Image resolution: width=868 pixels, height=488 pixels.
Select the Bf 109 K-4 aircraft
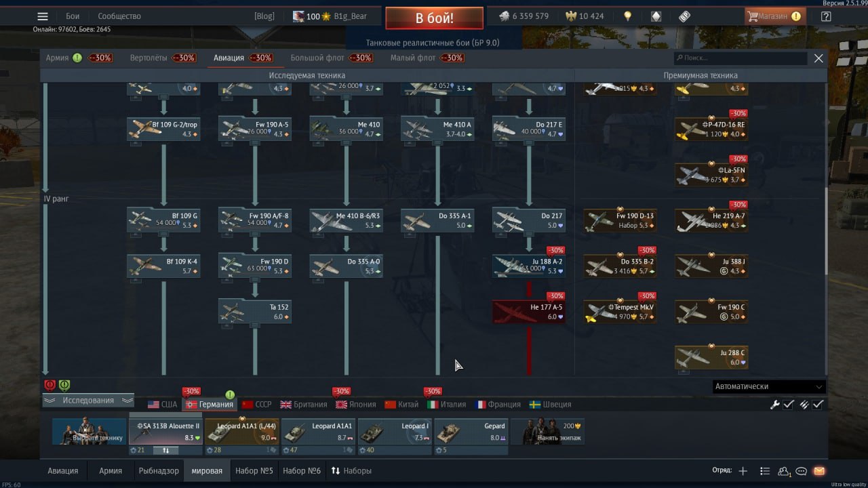163,266
